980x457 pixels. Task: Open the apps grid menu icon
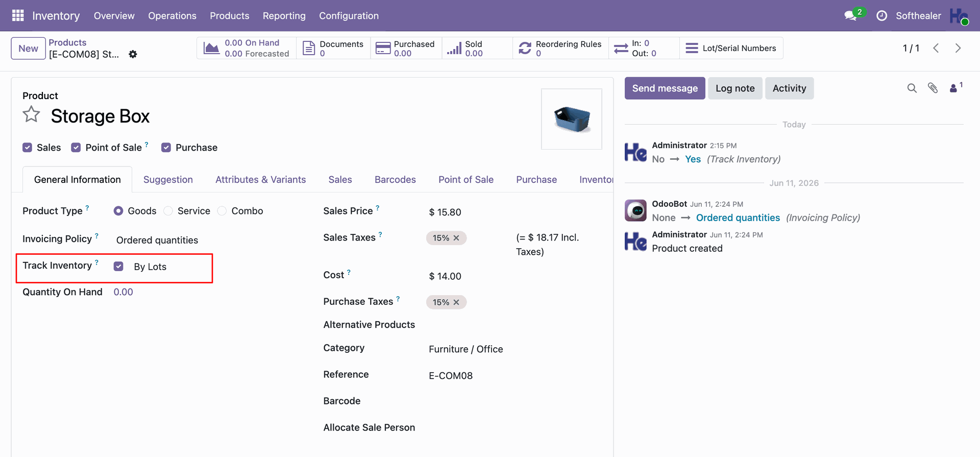[18, 16]
